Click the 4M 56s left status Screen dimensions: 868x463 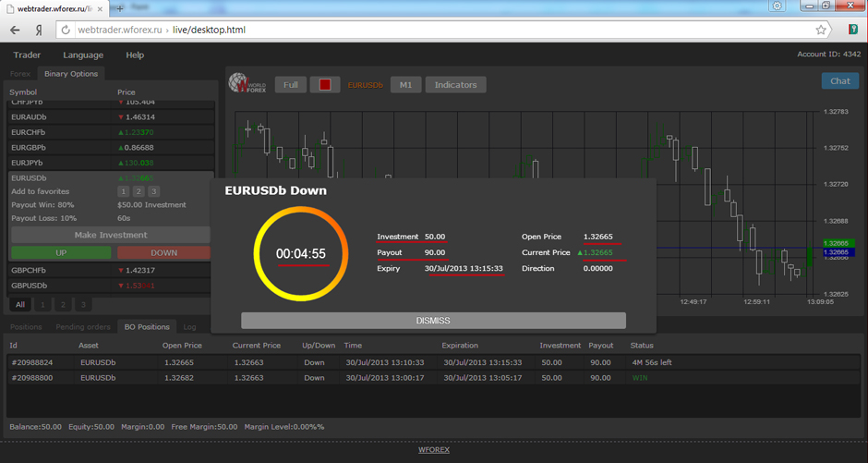pos(652,363)
